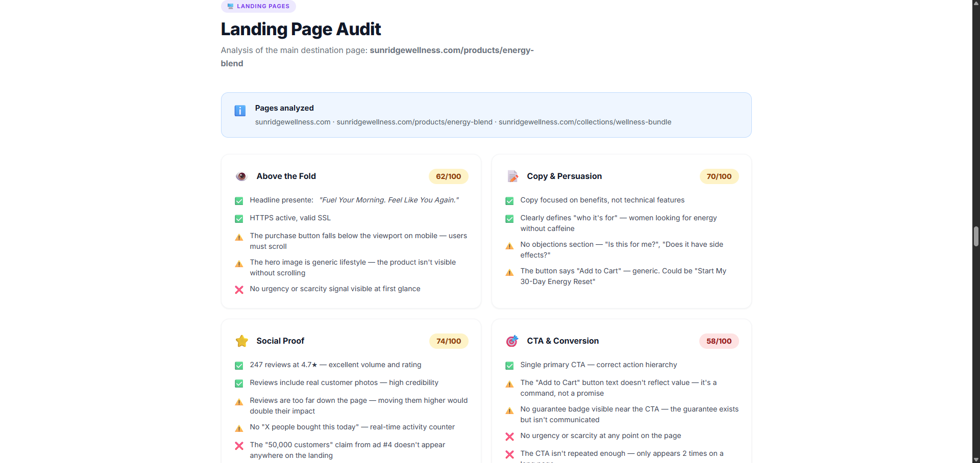Click the star icon for Social Proof
This screenshot has width=980, height=463.
242,341
